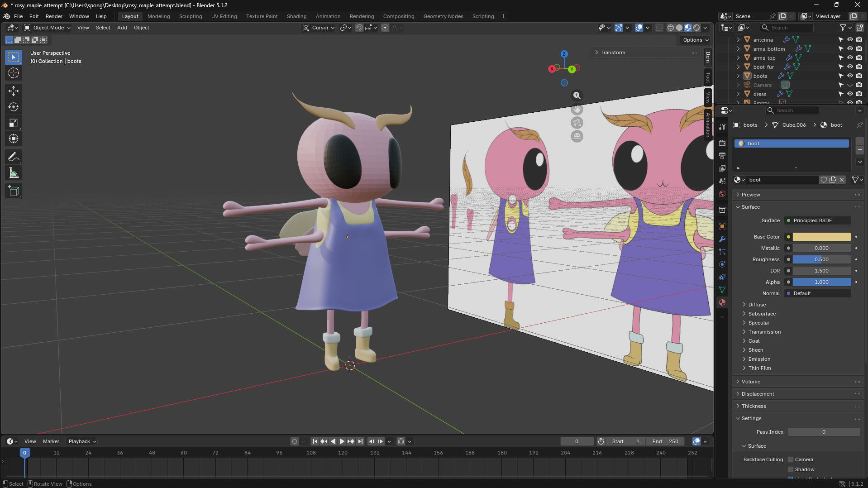Click the pan view hand icon
Screen dimensions: 868x488
[577, 109]
